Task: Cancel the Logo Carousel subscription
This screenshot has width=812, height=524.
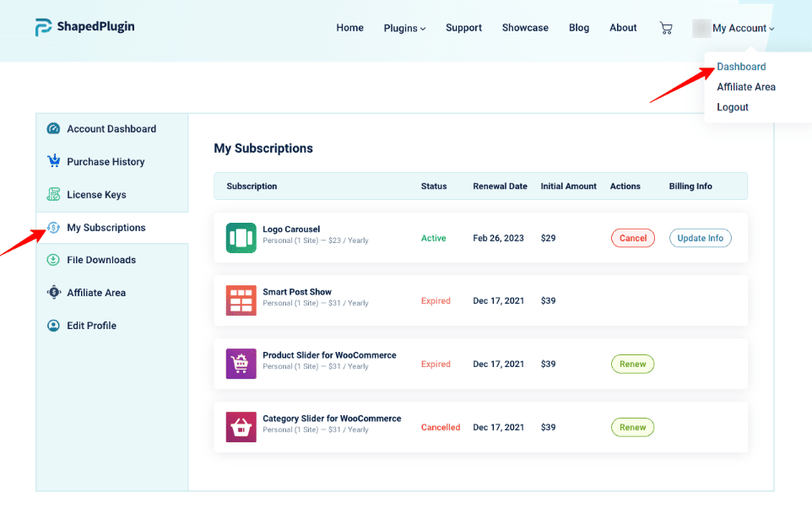Action: (632, 238)
